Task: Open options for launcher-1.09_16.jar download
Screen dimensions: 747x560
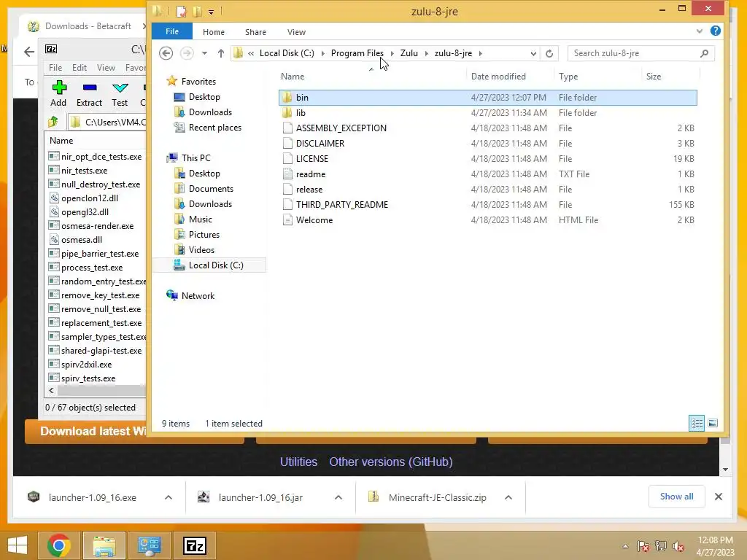Action: (x=338, y=497)
